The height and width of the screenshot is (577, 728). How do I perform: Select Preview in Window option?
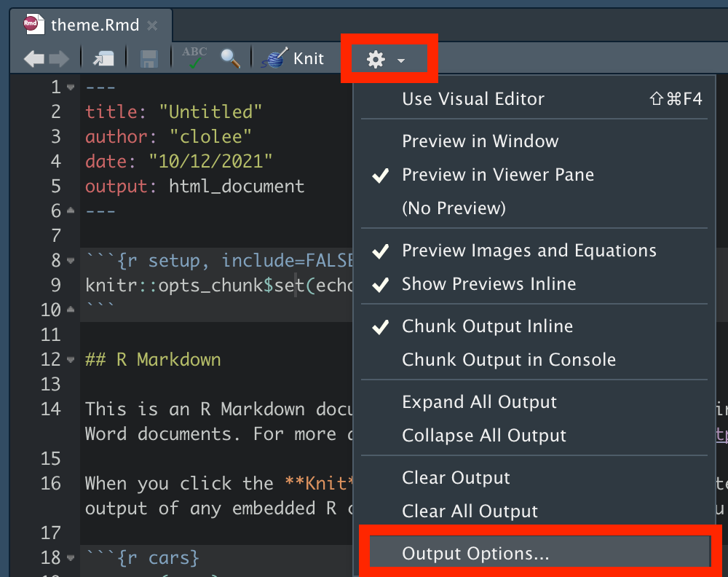tap(534, 141)
